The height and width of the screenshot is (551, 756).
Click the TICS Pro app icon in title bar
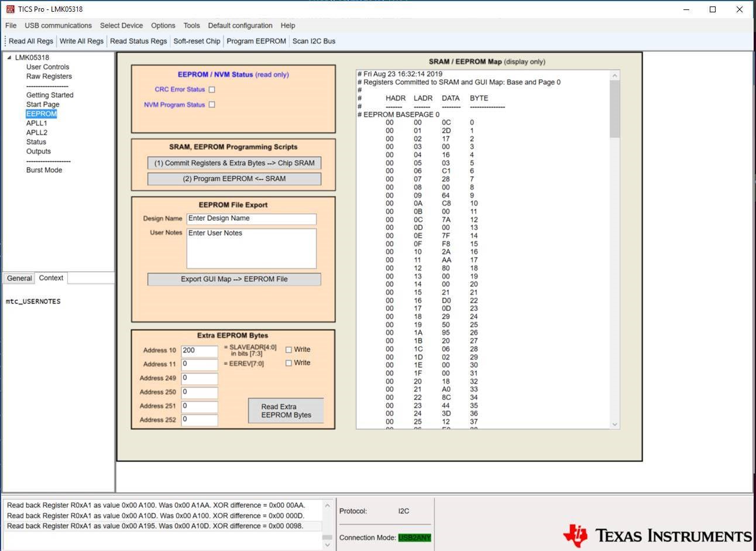10,9
